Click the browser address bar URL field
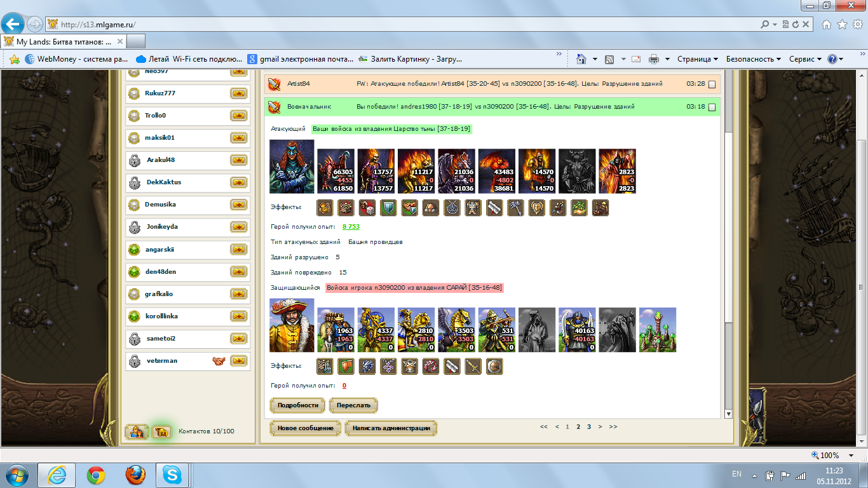The width and height of the screenshot is (868, 488). (x=407, y=25)
